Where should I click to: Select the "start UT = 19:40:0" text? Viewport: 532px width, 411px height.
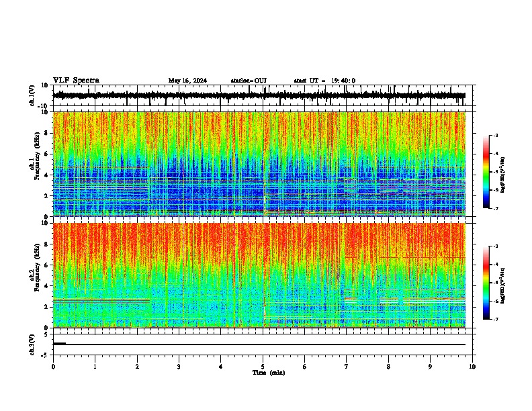(x=324, y=81)
